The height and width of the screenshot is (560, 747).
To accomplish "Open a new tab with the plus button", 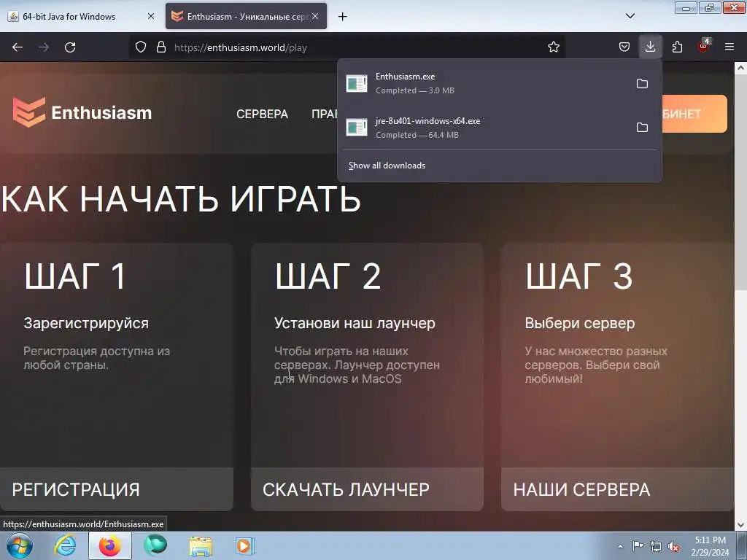I will pyautogui.click(x=343, y=17).
